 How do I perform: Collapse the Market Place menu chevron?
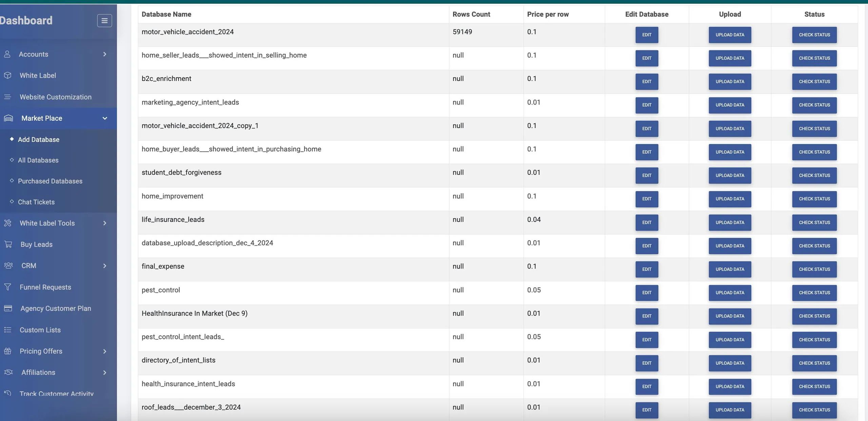click(x=105, y=118)
